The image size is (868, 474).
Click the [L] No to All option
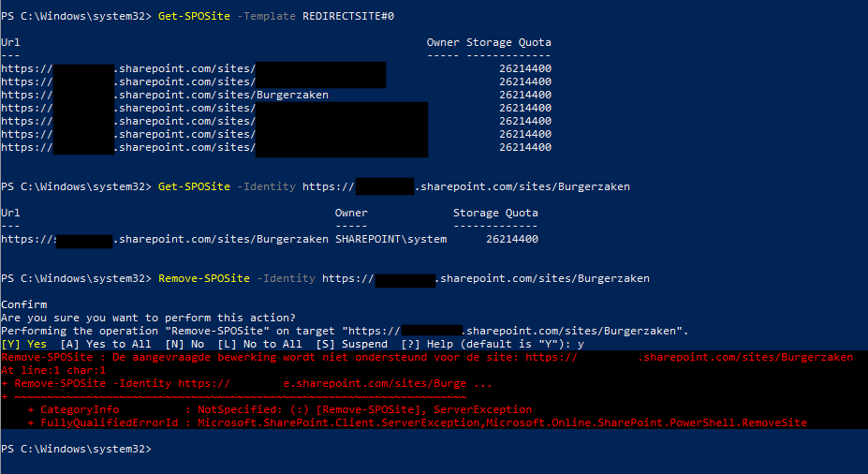pyautogui.click(x=259, y=344)
